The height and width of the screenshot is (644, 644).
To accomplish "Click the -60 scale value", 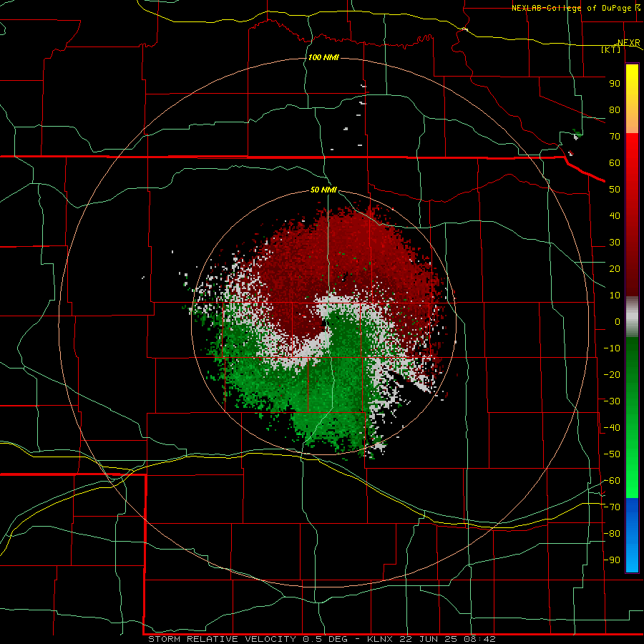I will coord(612,481).
